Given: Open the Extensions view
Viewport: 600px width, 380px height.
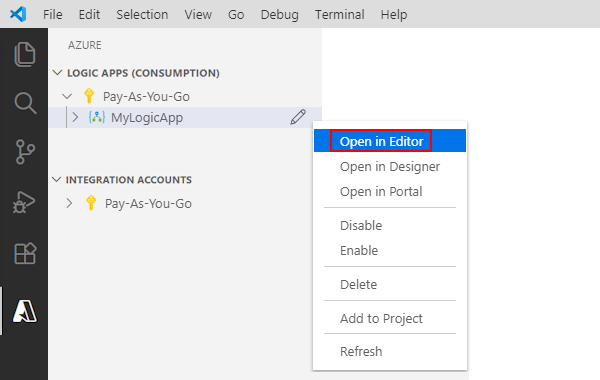Looking at the screenshot, I should (x=25, y=253).
